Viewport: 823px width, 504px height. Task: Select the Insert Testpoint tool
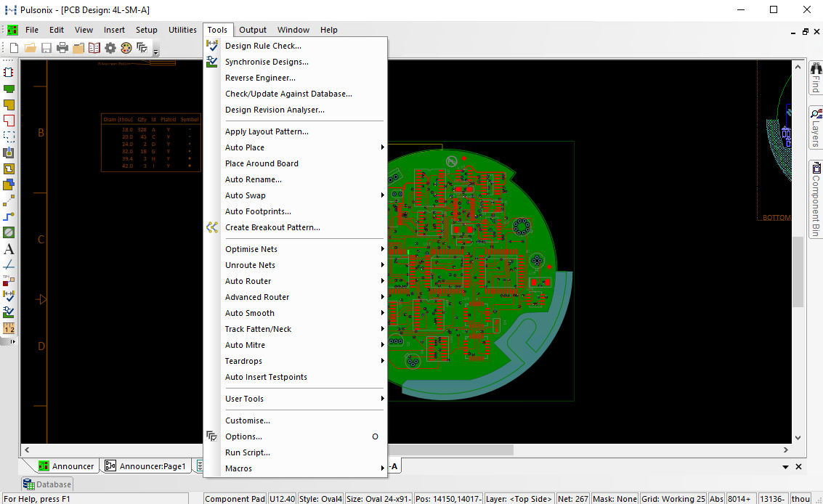pos(9,280)
